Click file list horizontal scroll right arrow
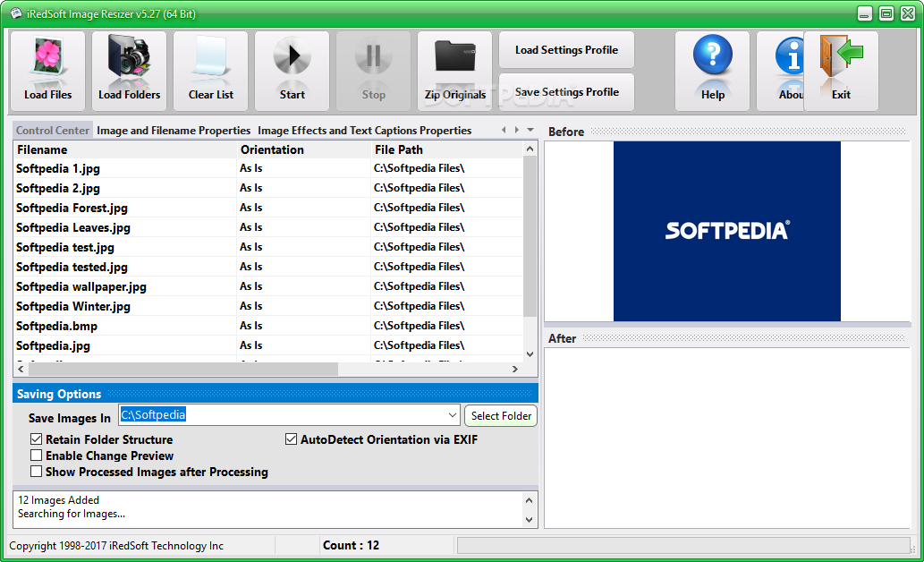924x562 pixels. pyautogui.click(x=515, y=370)
